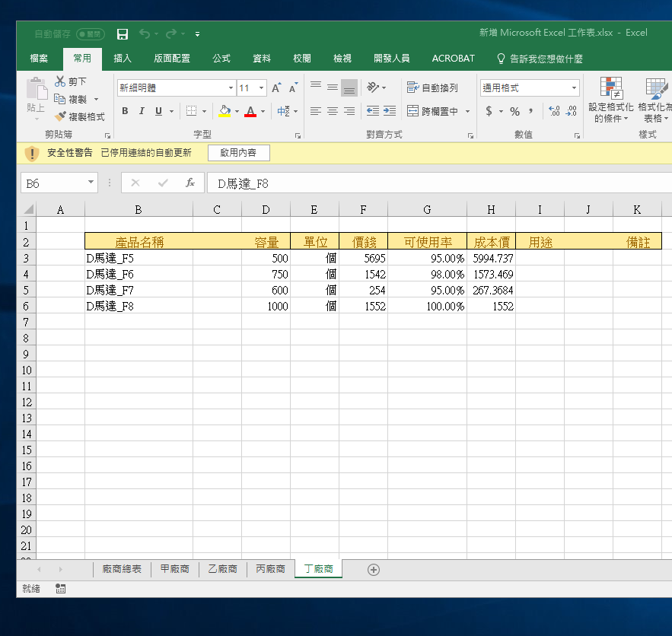Screen dimensions: 672x636
Task: Align text right icon
Action: click(x=349, y=111)
